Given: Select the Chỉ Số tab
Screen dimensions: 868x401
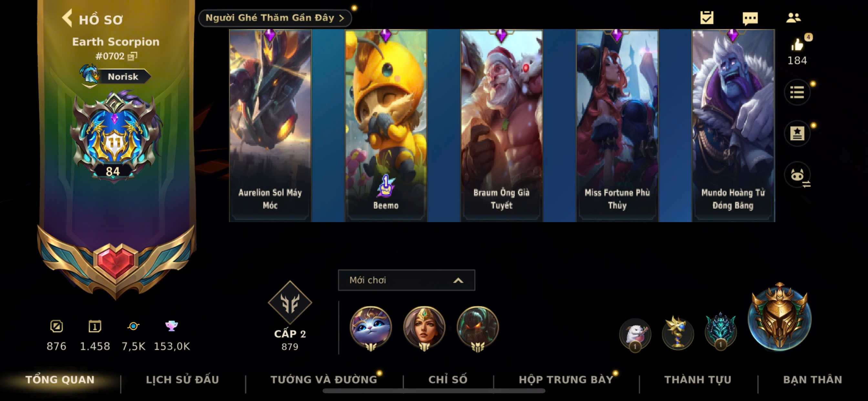Looking at the screenshot, I should pyautogui.click(x=448, y=379).
